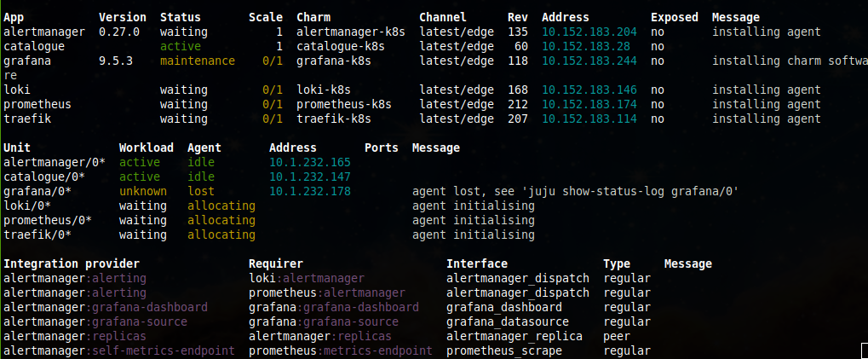Viewport: 868px width, 359px height.
Task: Click the 'Exposed' column header
Action: pos(675,17)
